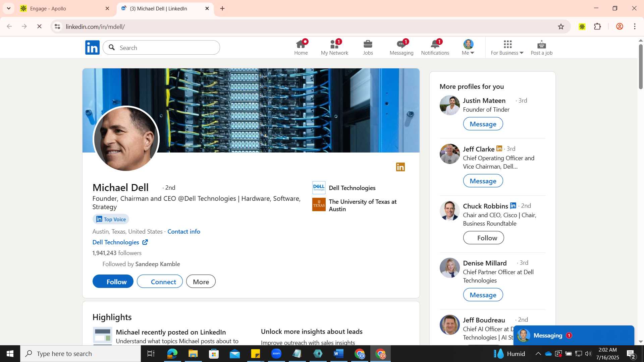Open Dell Technologies external website link
The width and height of the screenshot is (644, 362).
[x=120, y=242]
